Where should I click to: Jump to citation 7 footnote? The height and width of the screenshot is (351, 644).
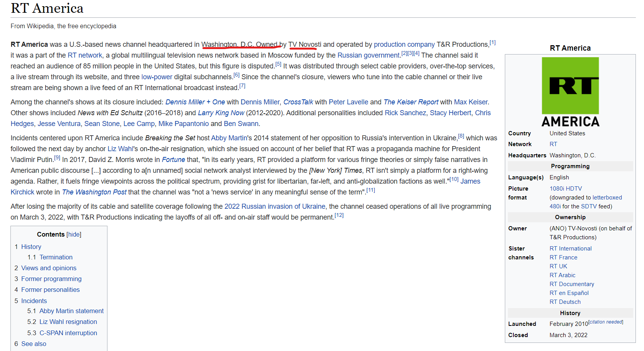click(x=242, y=86)
